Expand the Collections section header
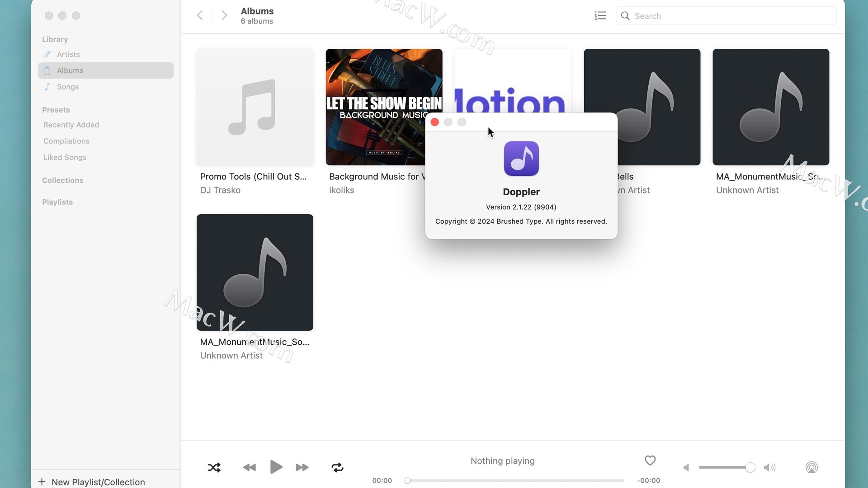This screenshot has height=488, width=868. coord(62,180)
